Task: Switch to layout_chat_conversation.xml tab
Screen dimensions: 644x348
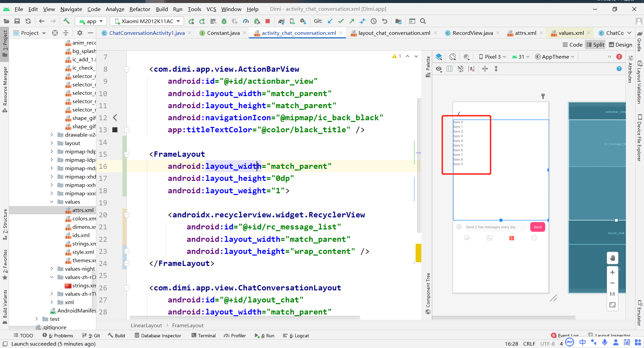Action: pyautogui.click(x=394, y=33)
